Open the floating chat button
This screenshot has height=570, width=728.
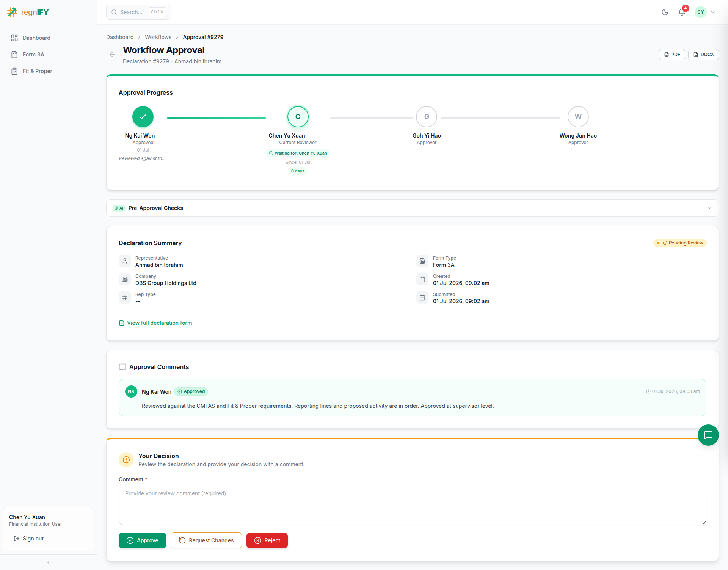point(708,435)
